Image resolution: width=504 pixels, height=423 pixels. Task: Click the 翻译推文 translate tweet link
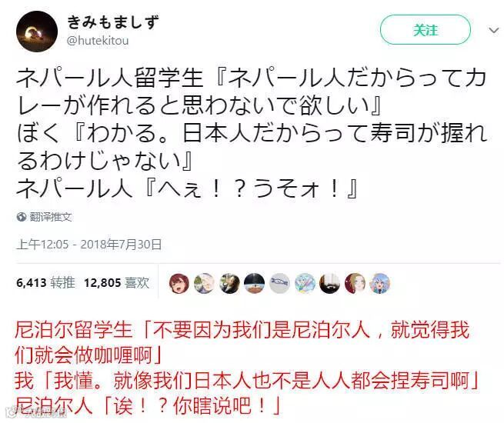pos(51,217)
